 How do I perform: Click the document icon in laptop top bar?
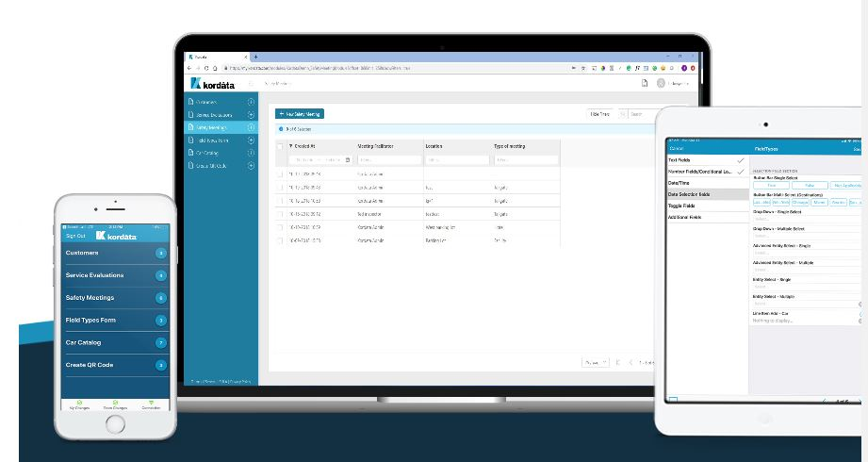[x=645, y=83]
